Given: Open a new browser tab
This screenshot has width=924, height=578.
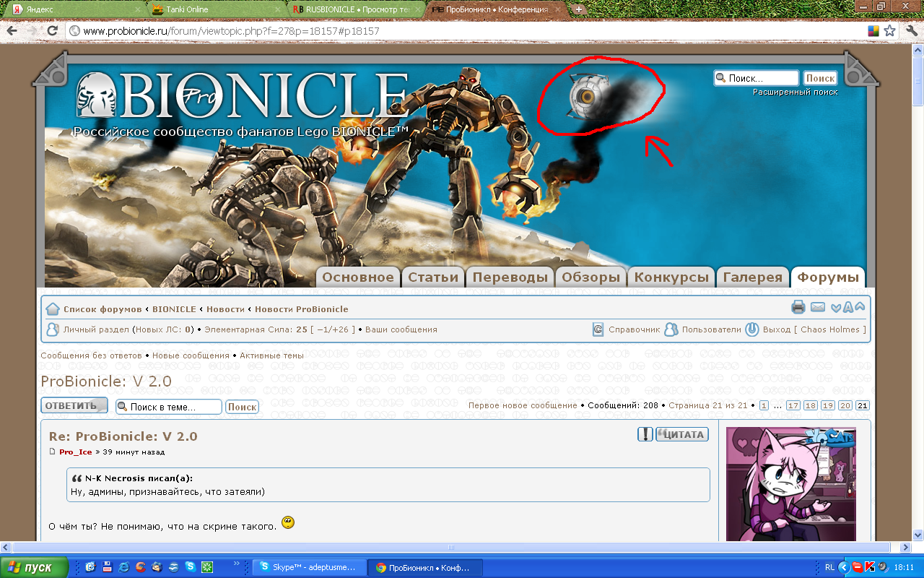Looking at the screenshot, I should pyautogui.click(x=579, y=9).
